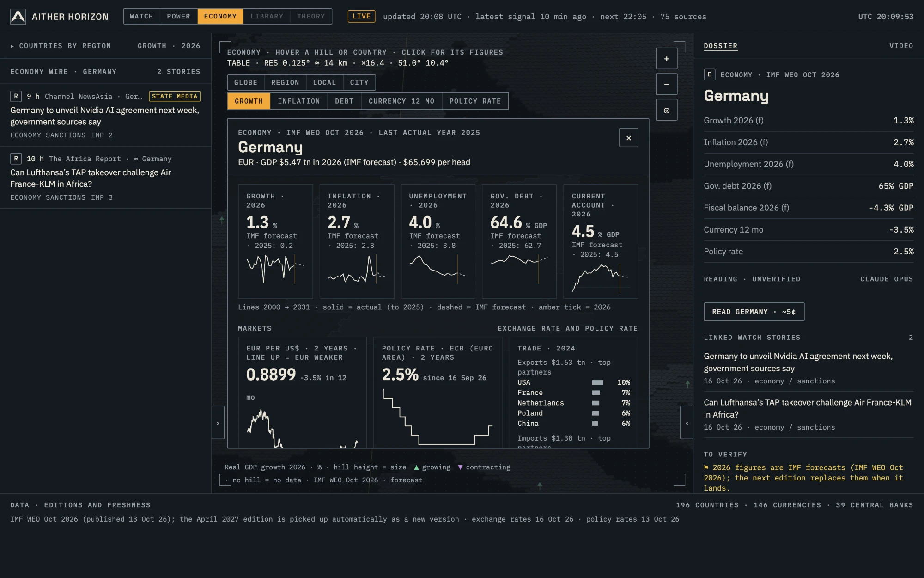Click the Gov. Debt 2026 stat card
The image size is (924, 578).
519,241
